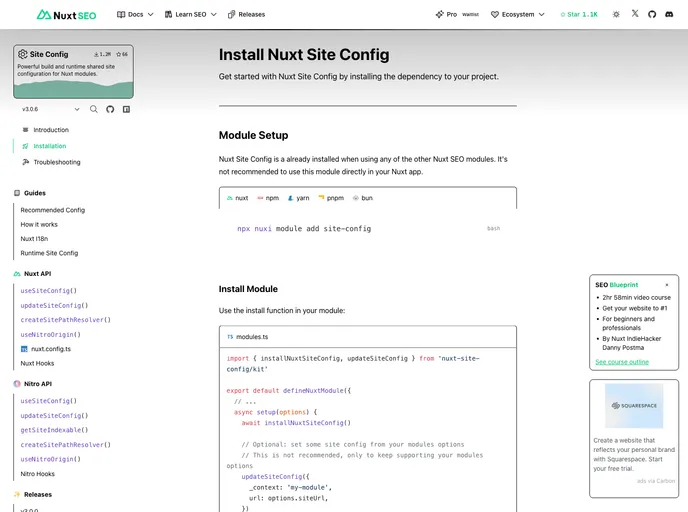Screen dimensions: 688x512
Task: Click the Learn SEO icon
Action: pos(168,14)
